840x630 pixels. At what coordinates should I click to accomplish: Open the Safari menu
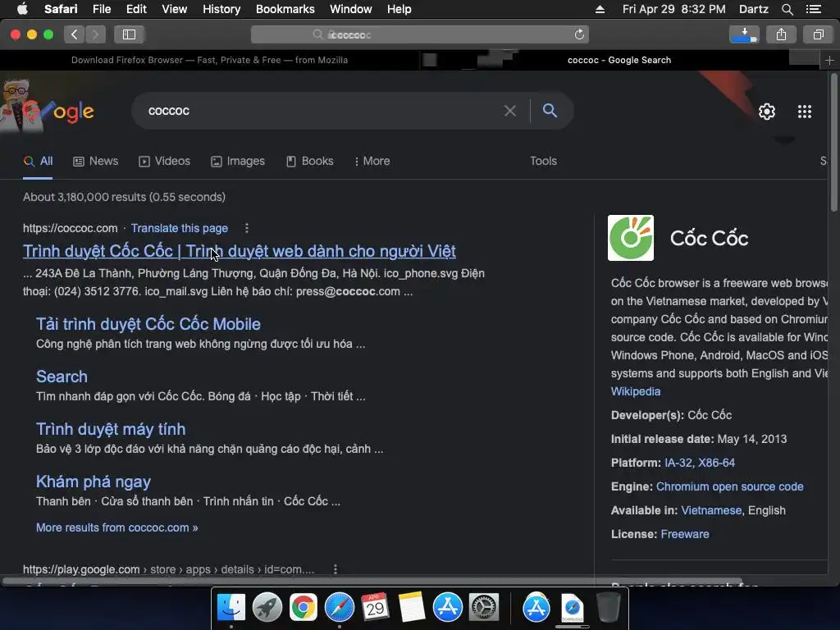click(x=61, y=9)
